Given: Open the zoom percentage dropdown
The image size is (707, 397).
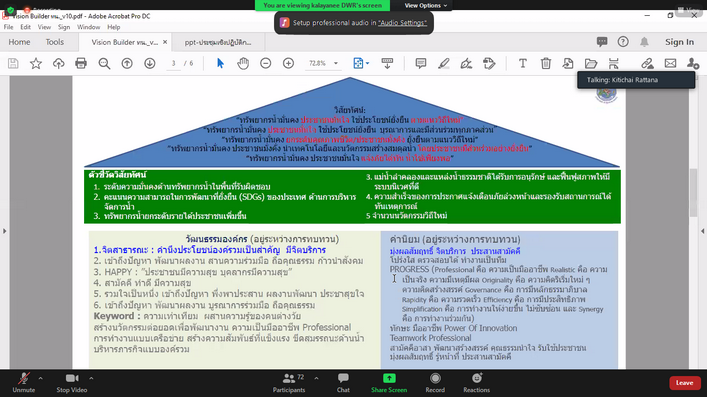Looking at the screenshot, I should pyautogui.click(x=336, y=64).
